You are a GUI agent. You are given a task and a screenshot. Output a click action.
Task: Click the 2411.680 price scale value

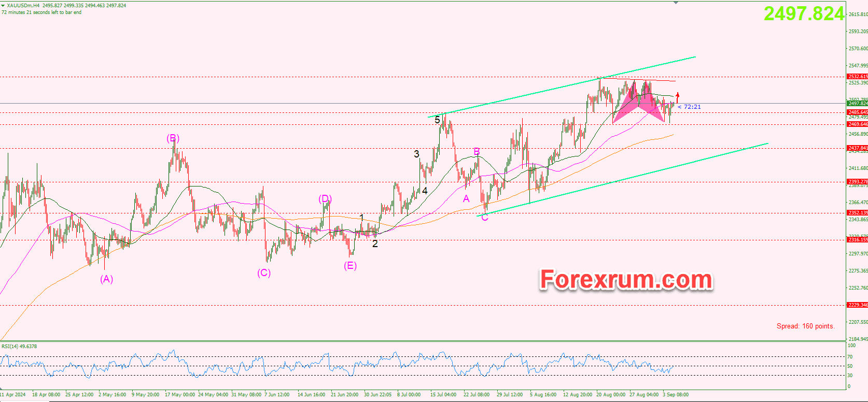(858, 168)
